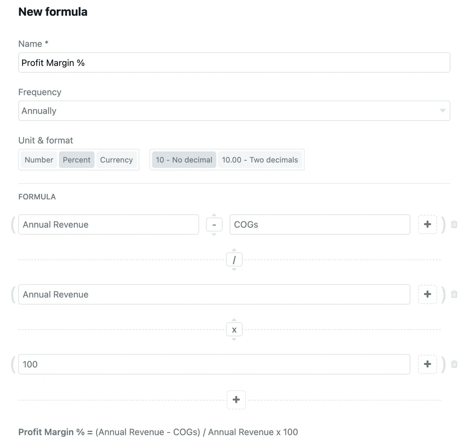Select 10 - No decimal format
The image size is (476, 448).
(184, 160)
